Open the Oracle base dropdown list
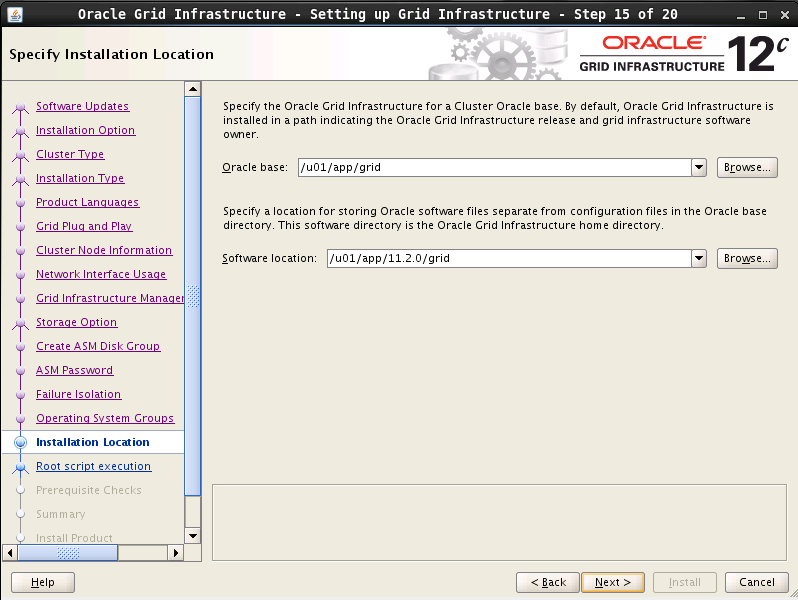The image size is (798, 600). [x=700, y=168]
